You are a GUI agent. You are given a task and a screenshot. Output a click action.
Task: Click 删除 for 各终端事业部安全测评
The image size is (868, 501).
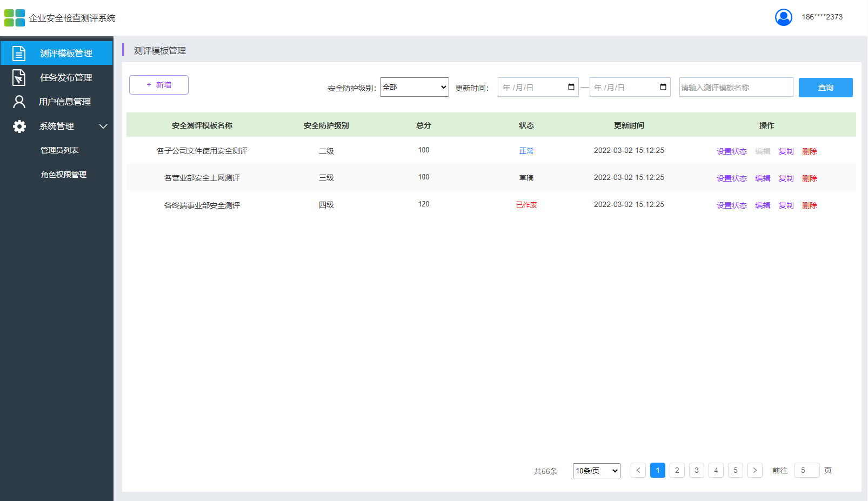(x=810, y=205)
